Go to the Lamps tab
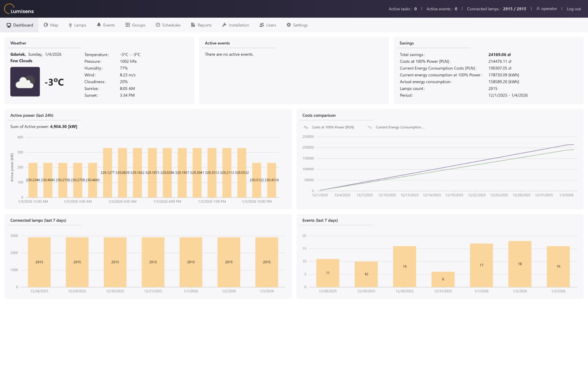 [77, 25]
